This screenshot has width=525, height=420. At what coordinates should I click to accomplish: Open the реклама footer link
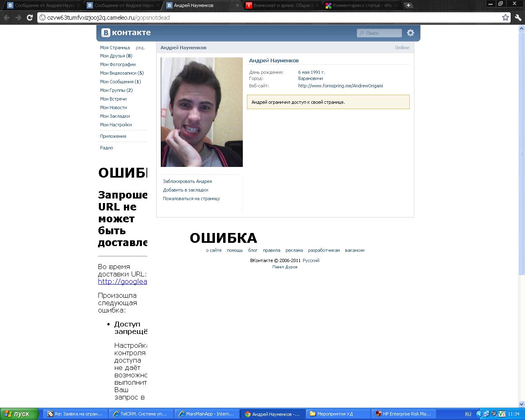click(x=294, y=250)
